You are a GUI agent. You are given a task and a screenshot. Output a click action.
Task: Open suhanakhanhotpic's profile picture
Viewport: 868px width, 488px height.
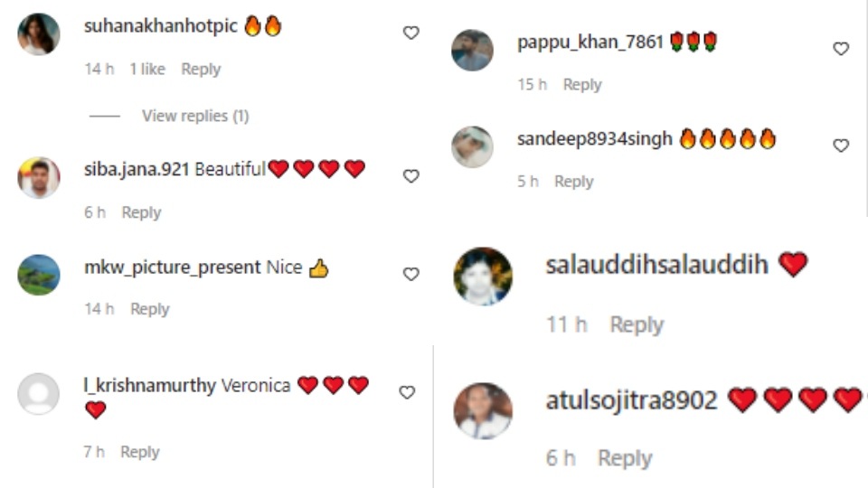point(39,34)
